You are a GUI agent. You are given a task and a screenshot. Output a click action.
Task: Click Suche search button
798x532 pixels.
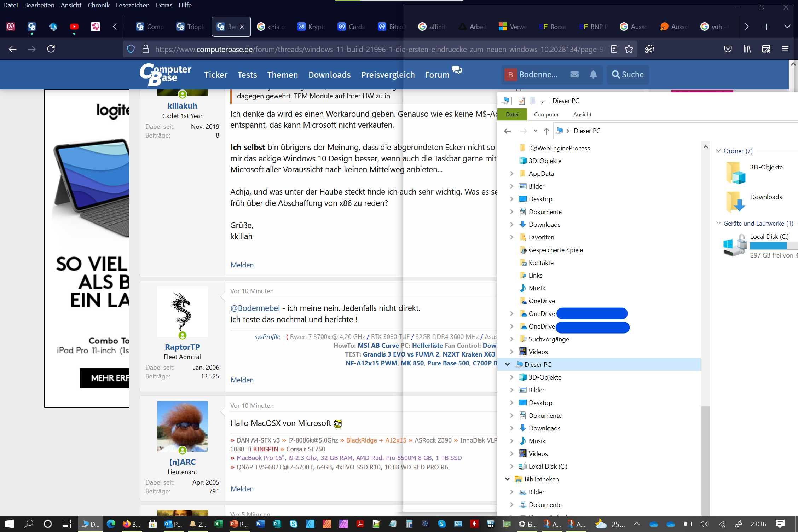628,74
